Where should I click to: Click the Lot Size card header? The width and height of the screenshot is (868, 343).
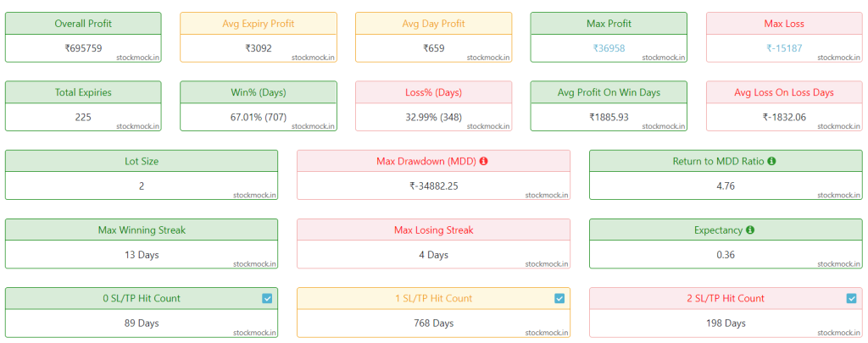pyautogui.click(x=142, y=161)
